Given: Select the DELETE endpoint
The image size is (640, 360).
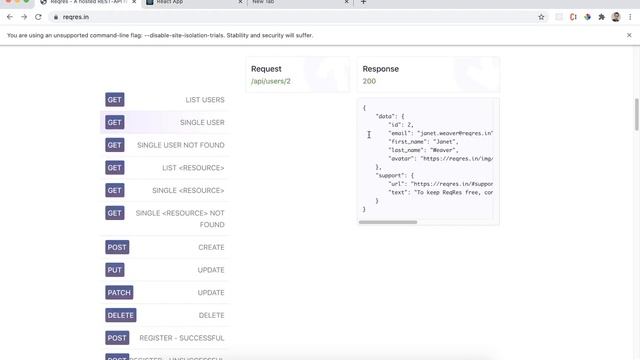Looking at the screenshot, I should point(165,316).
